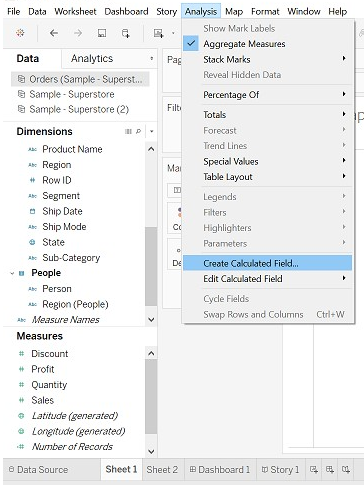This screenshot has height=485, width=364.
Task: Select the Orders (Sample - Superst...) data source
Action: (80, 79)
